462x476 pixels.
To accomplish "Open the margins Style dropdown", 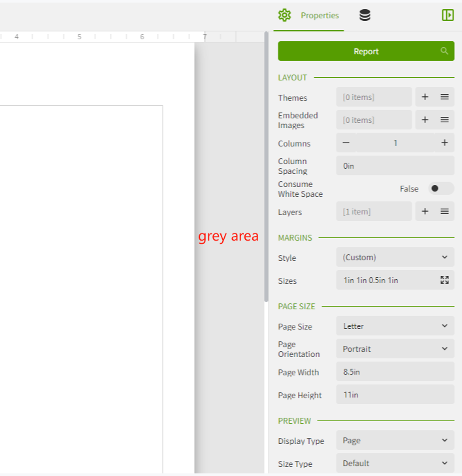I will pos(395,258).
